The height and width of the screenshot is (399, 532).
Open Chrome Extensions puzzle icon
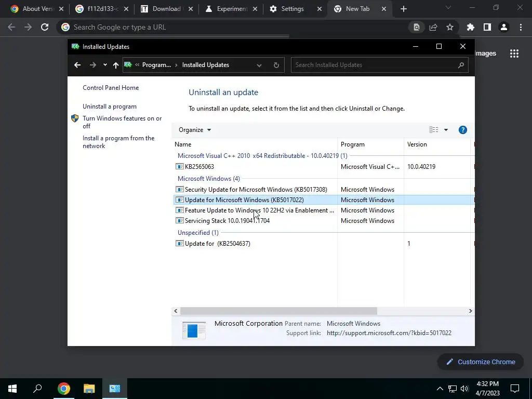(471, 27)
